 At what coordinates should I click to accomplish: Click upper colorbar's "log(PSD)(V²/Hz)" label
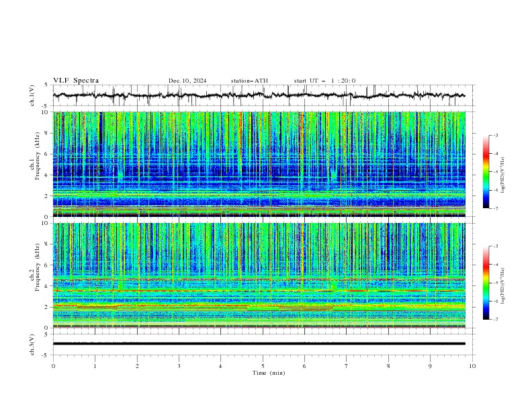pyautogui.click(x=503, y=175)
